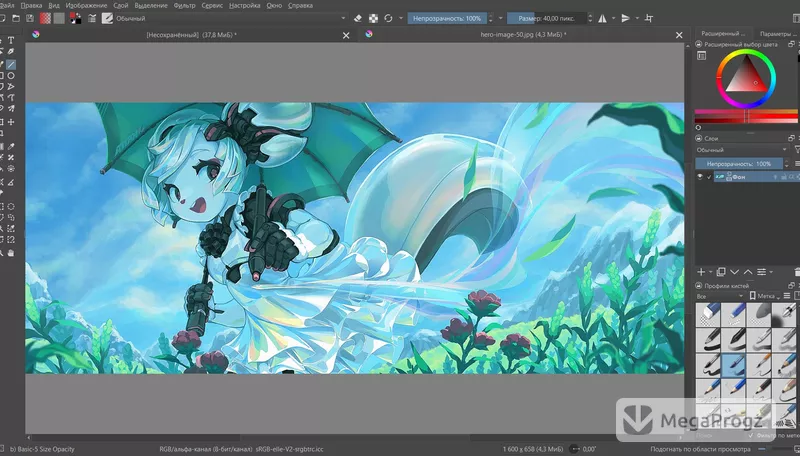Click the Save floppy disk icon
Screen dimensions: 800x456
(30, 18)
